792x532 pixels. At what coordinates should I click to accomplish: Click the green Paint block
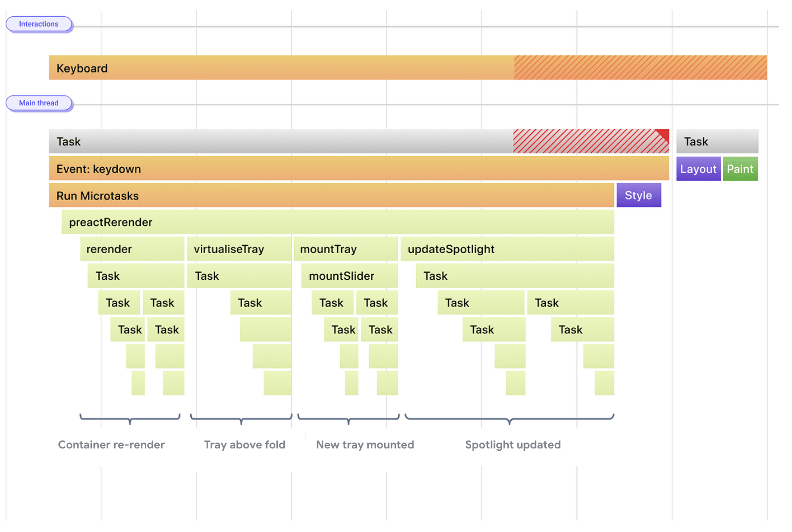click(x=740, y=169)
